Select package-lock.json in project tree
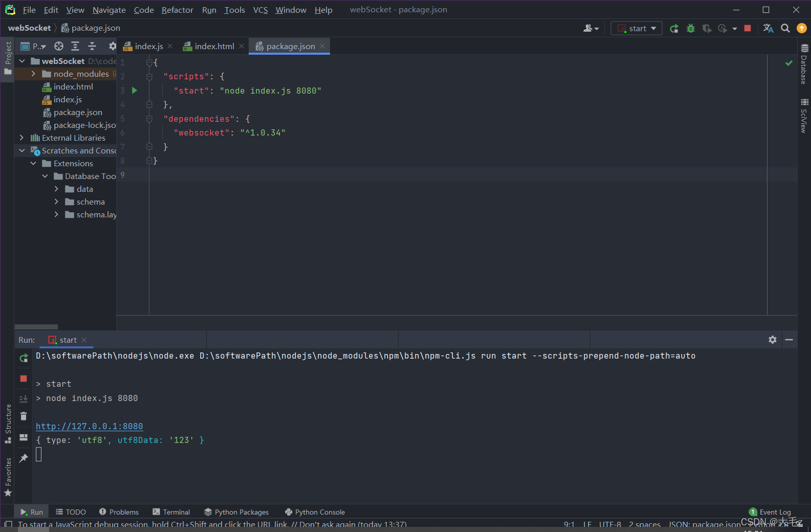Viewport: 811px width, 532px height. coord(79,125)
